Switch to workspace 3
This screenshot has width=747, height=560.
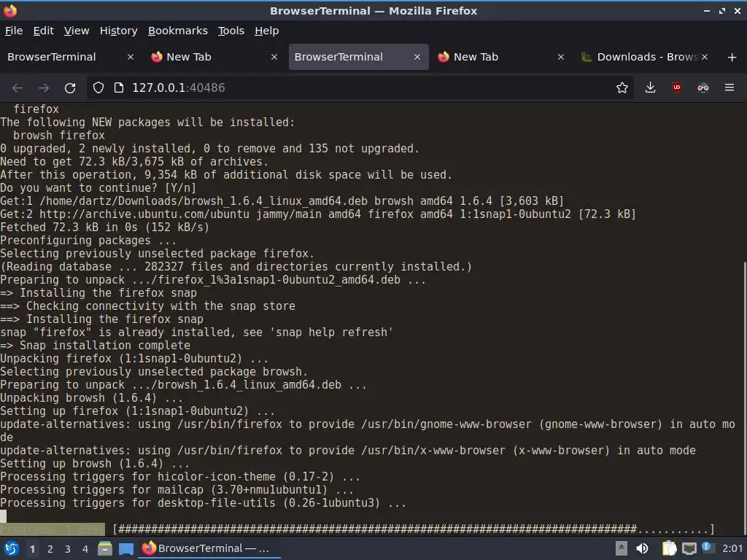click(x=68, y=548)
